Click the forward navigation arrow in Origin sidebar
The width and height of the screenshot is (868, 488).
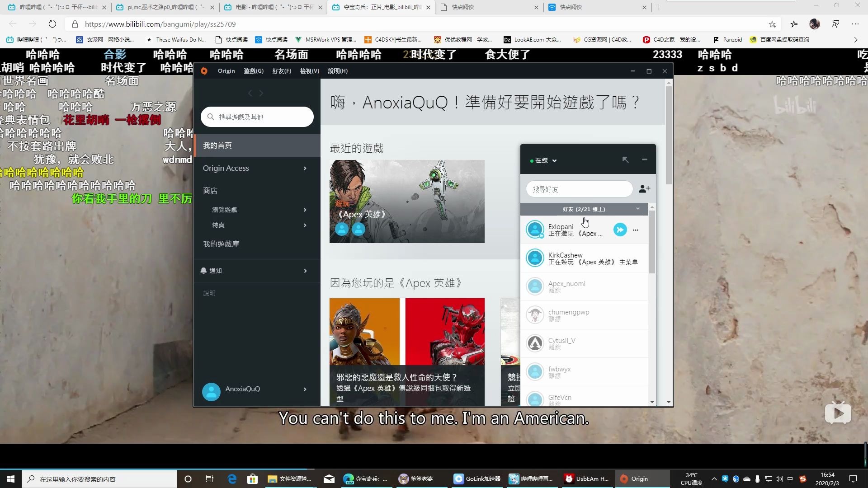click(261, 93)
